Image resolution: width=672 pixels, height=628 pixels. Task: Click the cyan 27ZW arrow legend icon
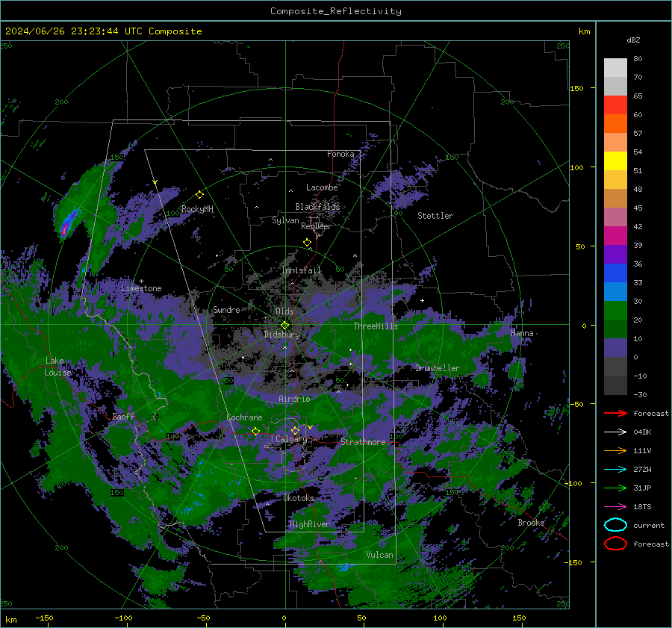tap(615, 469)
